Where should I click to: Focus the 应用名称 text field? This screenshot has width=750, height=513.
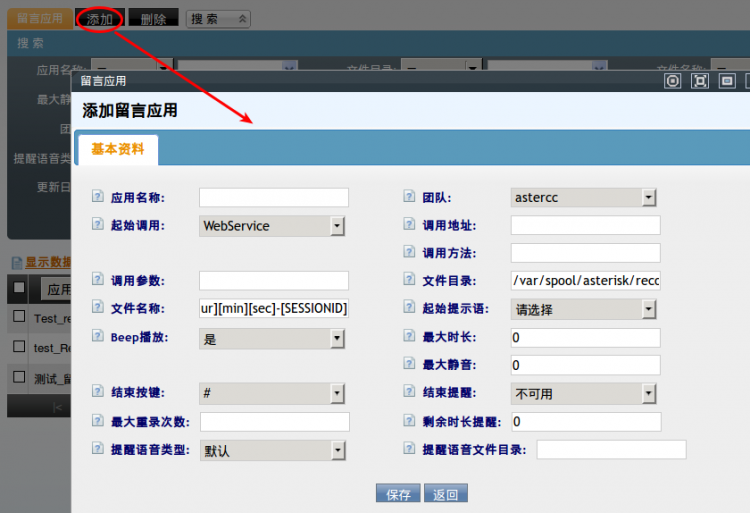pos(274,198)
